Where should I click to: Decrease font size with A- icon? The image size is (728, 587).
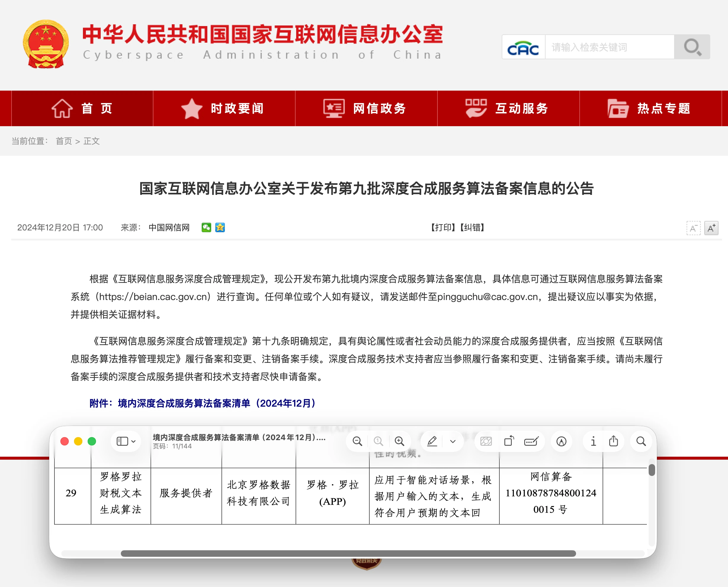(693, 228)
